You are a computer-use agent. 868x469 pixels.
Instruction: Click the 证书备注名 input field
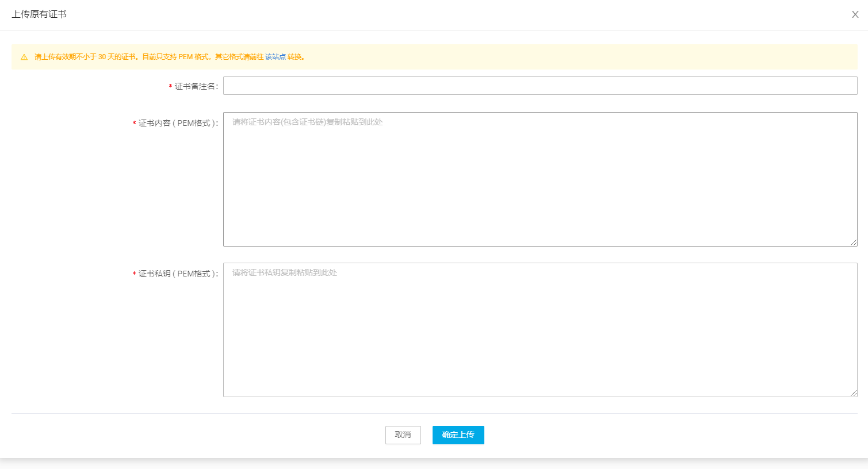coord(540,86)
